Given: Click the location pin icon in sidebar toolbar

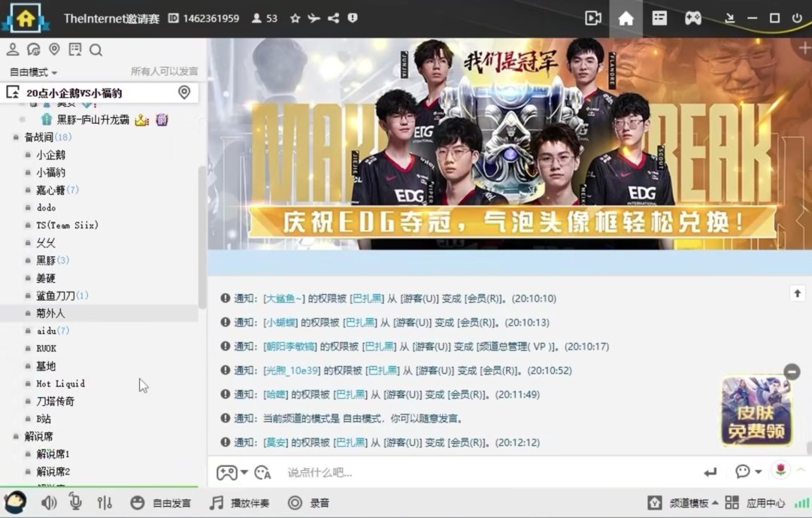Looking at the screenshot, I should click(54, 50).
